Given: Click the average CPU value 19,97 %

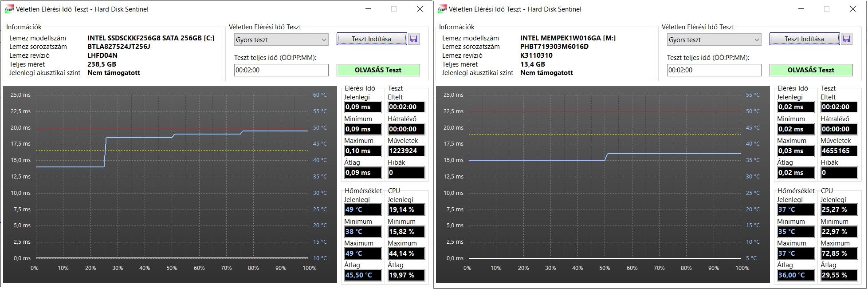Looking at the screenshot, I should tap(406, 275).
